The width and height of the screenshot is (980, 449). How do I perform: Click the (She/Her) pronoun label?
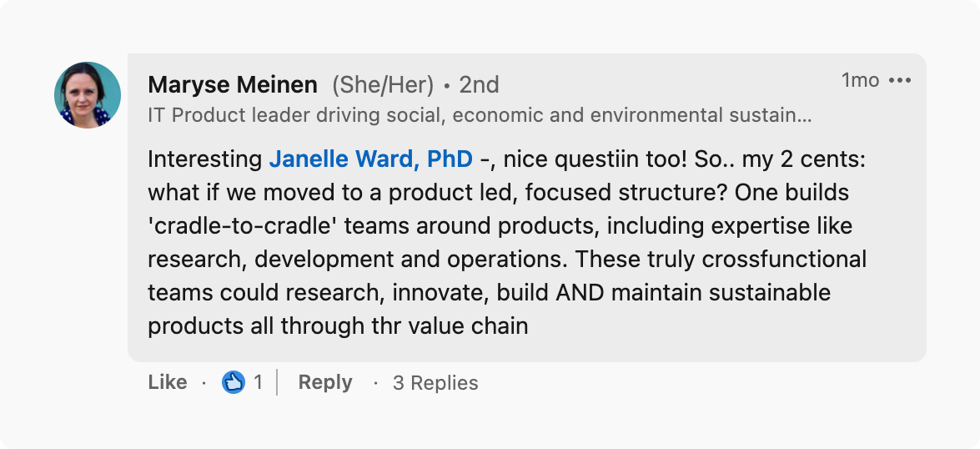coord(383,84)
